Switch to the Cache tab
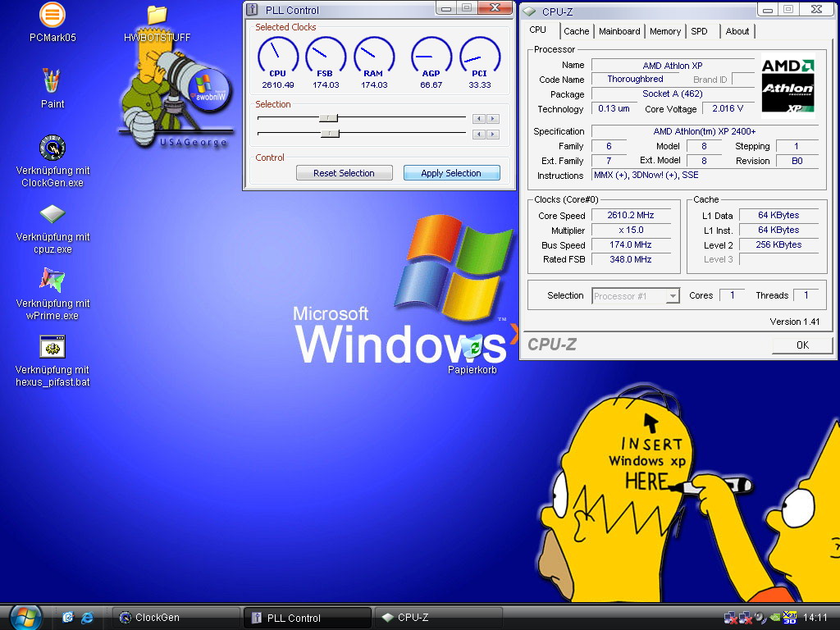Viewport: 840px width, 630px height. pos(577,31)
